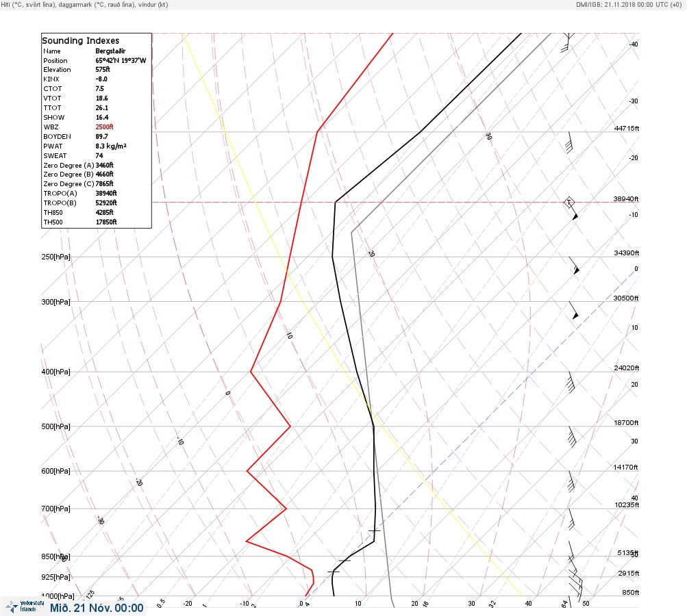Click the 34390ft height label
The height and width of the screenshot is (616, 687).
627,253
